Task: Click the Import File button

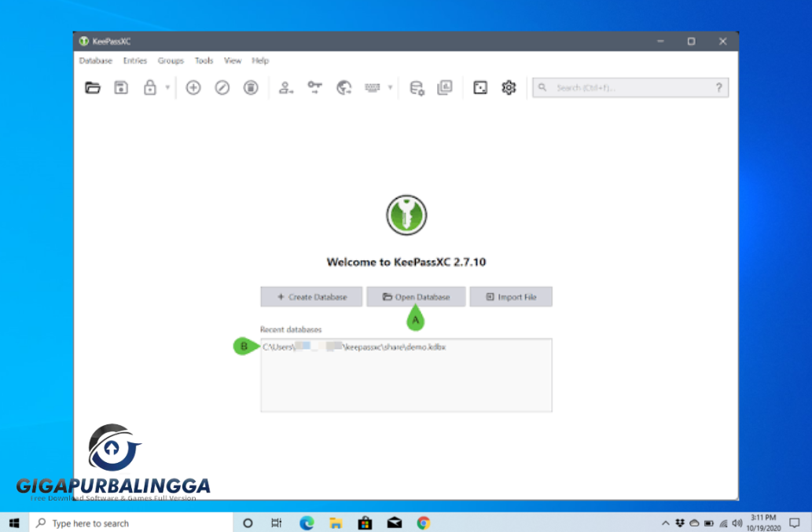Action: pos(511,297)
